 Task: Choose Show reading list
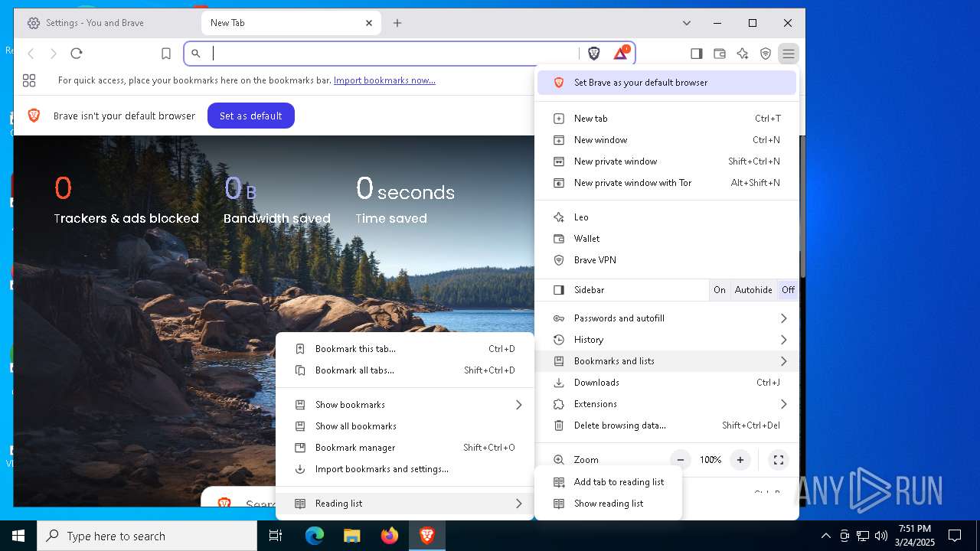coord(609,504)
